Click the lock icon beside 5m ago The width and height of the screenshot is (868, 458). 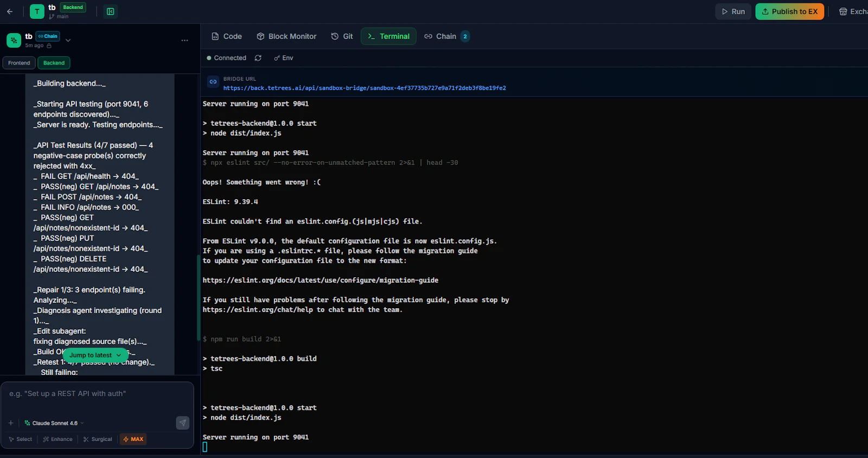pyautogui.click(x=49, y=46)
